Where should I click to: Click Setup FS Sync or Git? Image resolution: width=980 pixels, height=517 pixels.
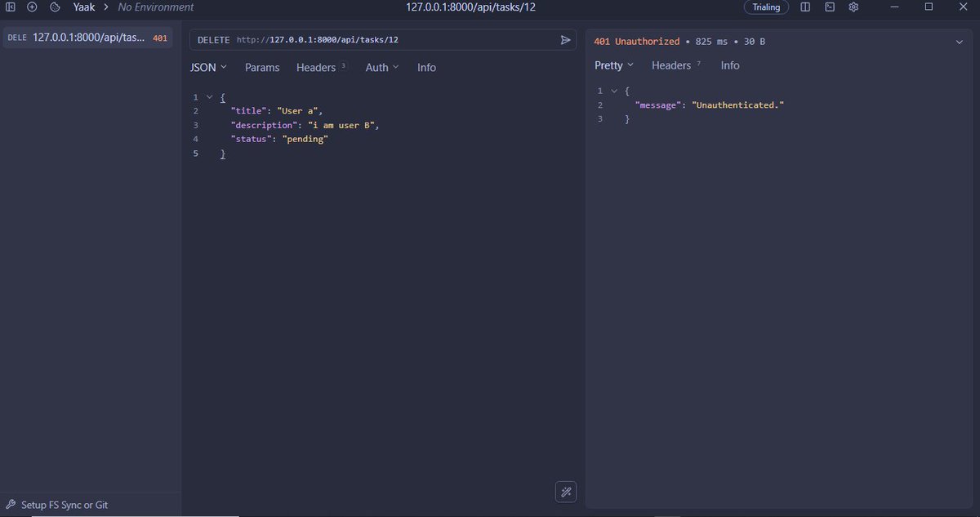point(65,505)
